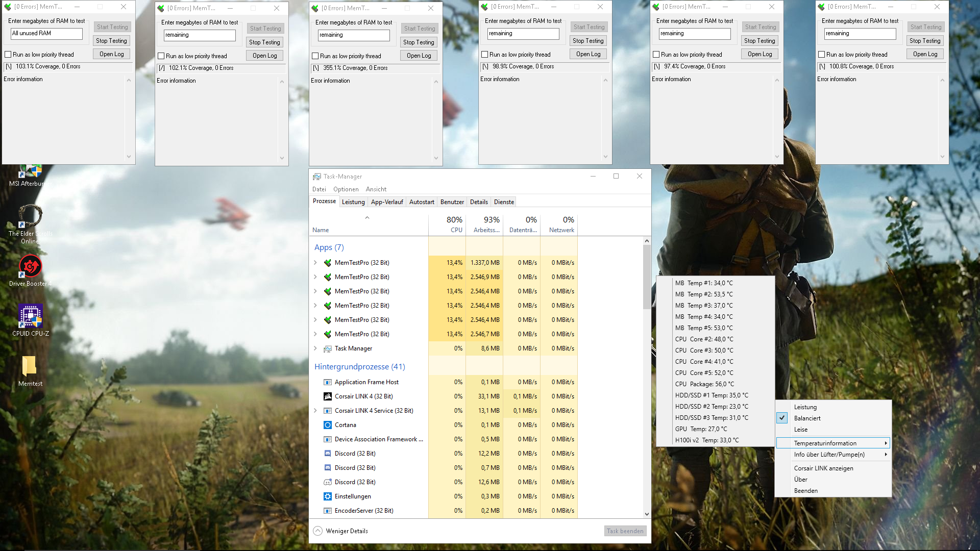Enable low priority thread in first MemTest window
The width and height of the screenshot is (980, 551).
pyautogui.click(x=8, y=55)
